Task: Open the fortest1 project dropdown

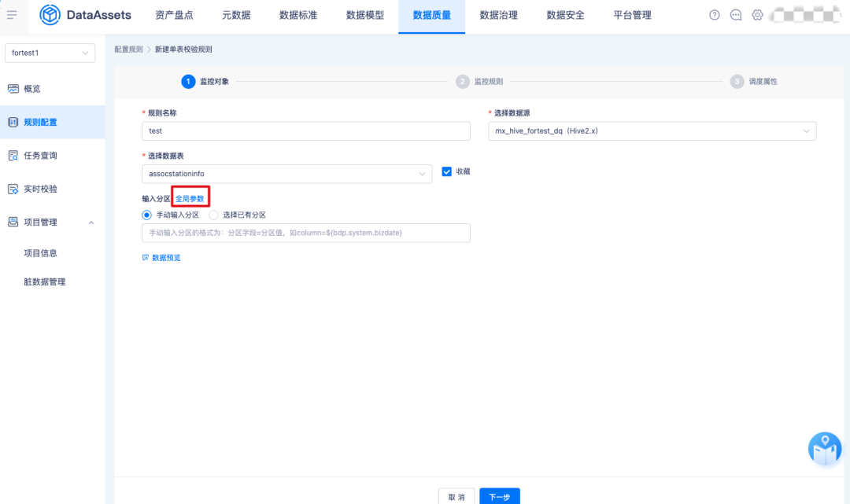Action: [50, 53]
